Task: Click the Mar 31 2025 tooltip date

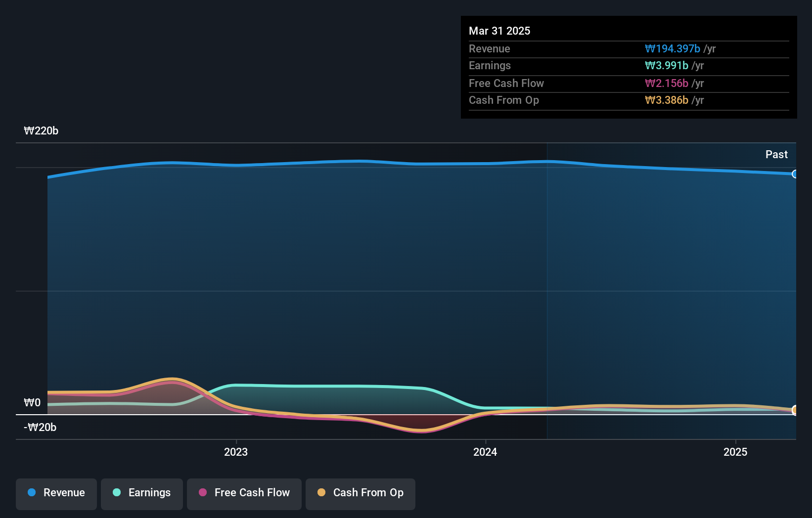Action: [x=499, y=31]
